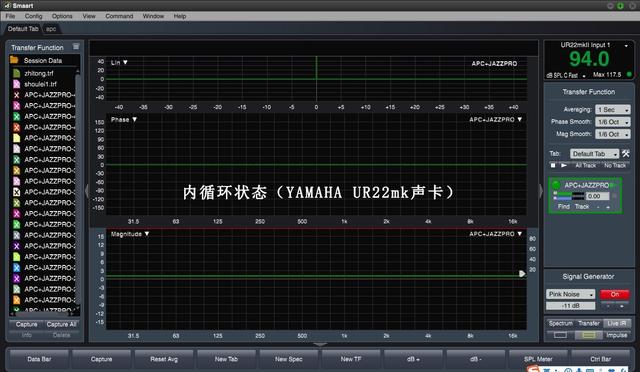Select the zhitong.trf trace file icon
Viewport: 640px width, 372px height.
tap(16, 73)
